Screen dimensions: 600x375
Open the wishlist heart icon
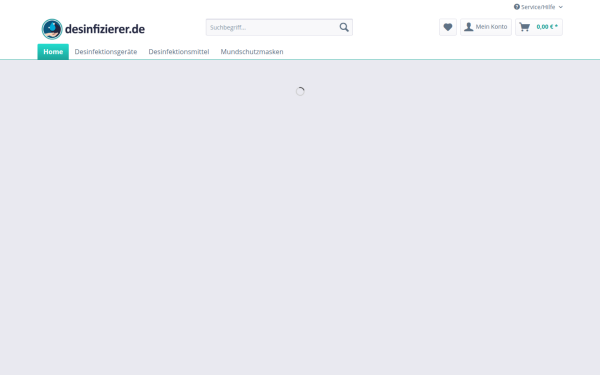click(448, 27)
